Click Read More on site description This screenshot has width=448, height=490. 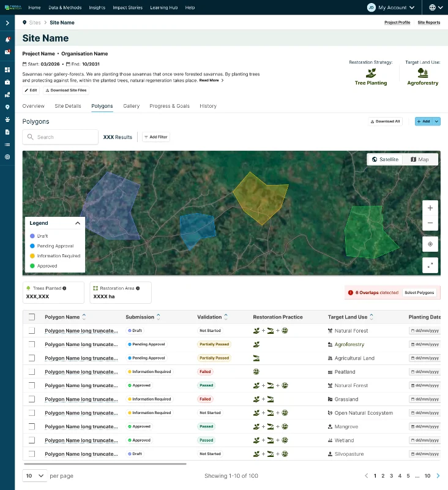[x=211, y=80]
